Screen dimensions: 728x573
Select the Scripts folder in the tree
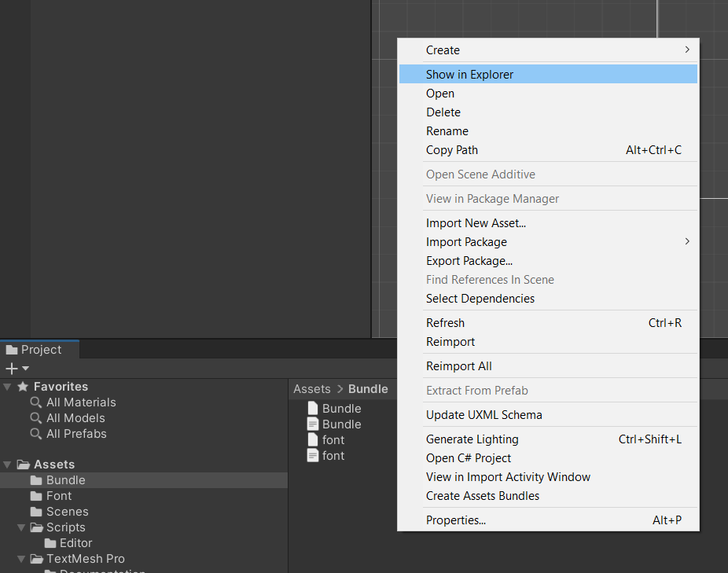[x=144, y=527]
